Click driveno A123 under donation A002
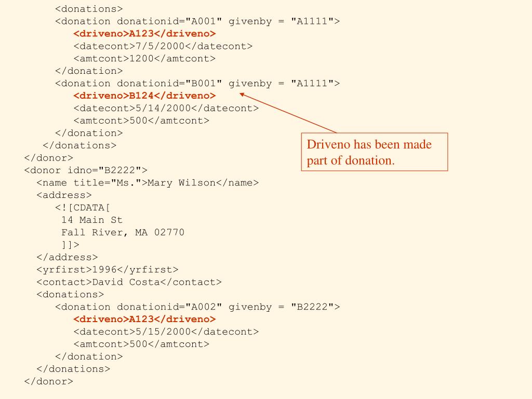Screen dimensions: 532x399 [x=144, y=320]
